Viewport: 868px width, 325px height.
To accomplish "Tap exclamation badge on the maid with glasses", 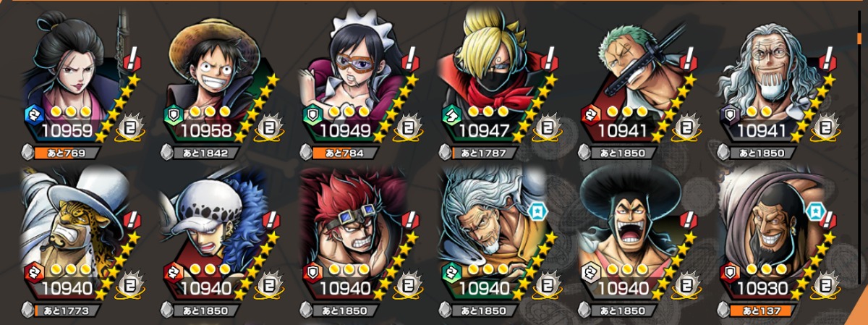I will [x=411, y=57].
